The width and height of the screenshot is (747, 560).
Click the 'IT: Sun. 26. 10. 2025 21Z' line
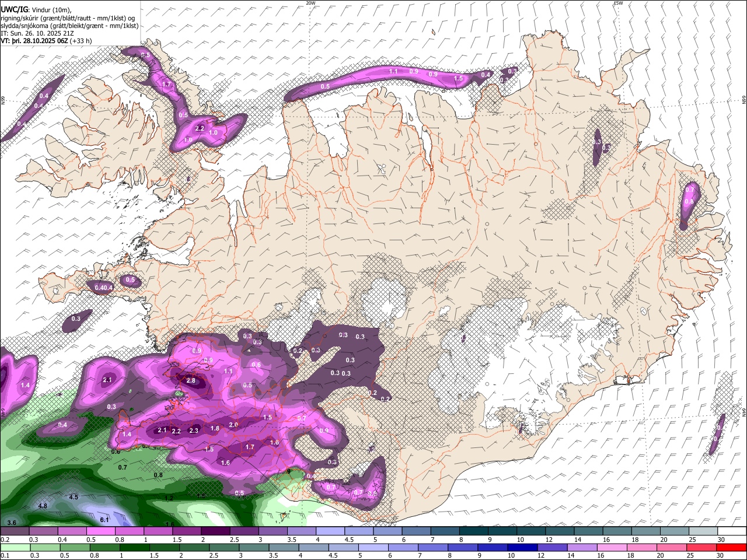pyautogui.click(x=37, y=33)
